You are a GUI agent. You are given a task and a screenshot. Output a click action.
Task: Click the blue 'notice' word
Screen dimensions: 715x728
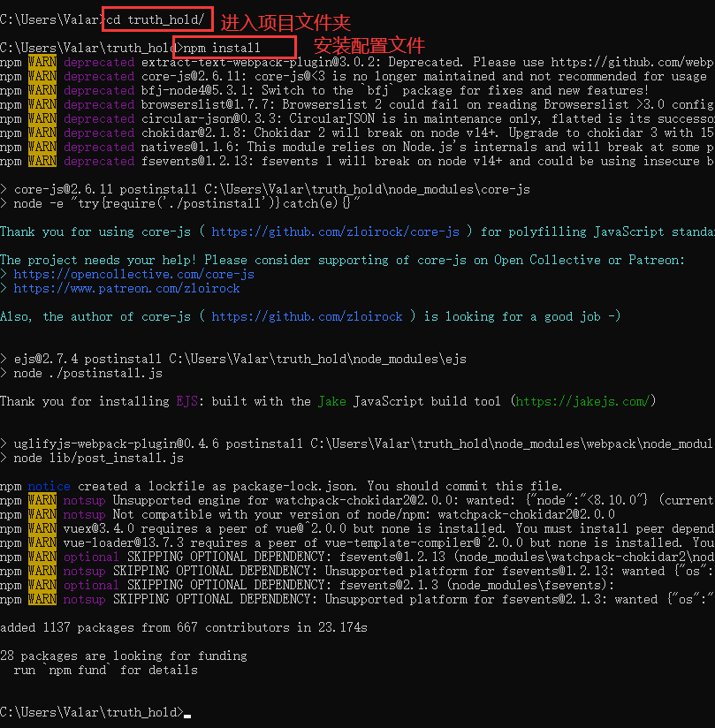[x=49, y=486]
